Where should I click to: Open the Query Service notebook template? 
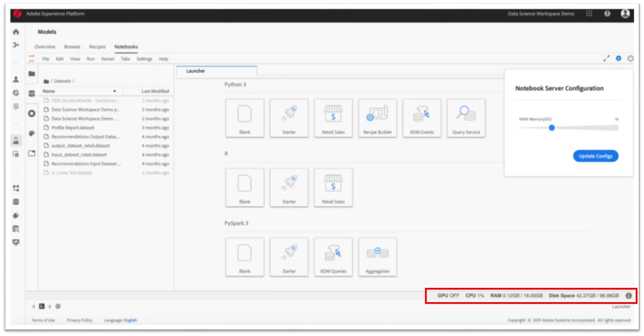coord(466,118)
